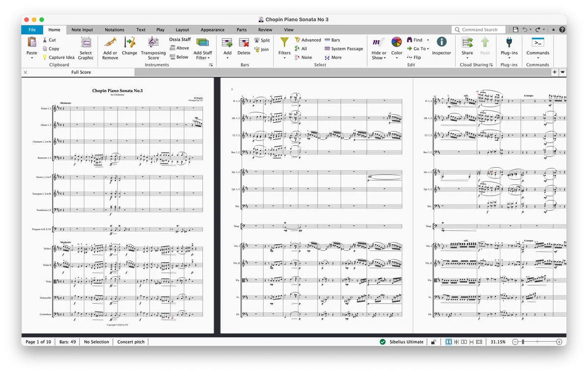Click the Delete bars icon
This screenshot has height=374, width=588.
point(244,43)
